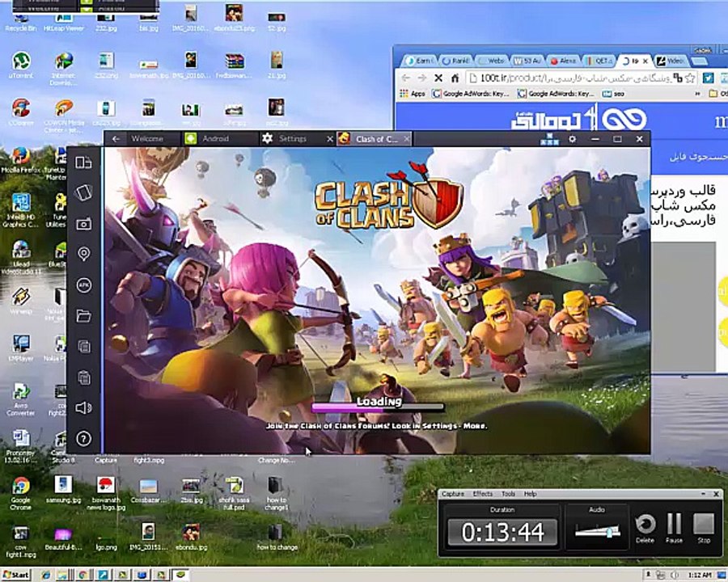728x582 pixels.
Task: Open first Google AdWords Key bookmark
Action: pos(470,94)
